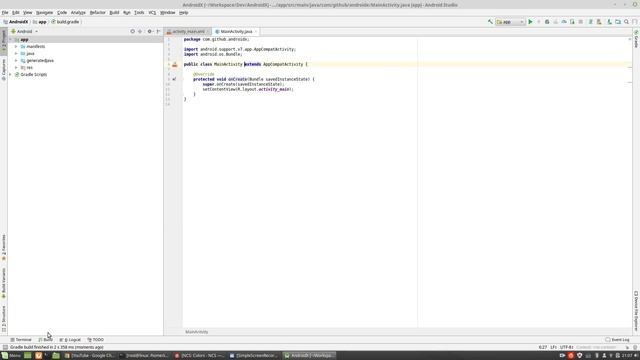
Task: Open the Logcat tool window
Action: click(70, 340)
